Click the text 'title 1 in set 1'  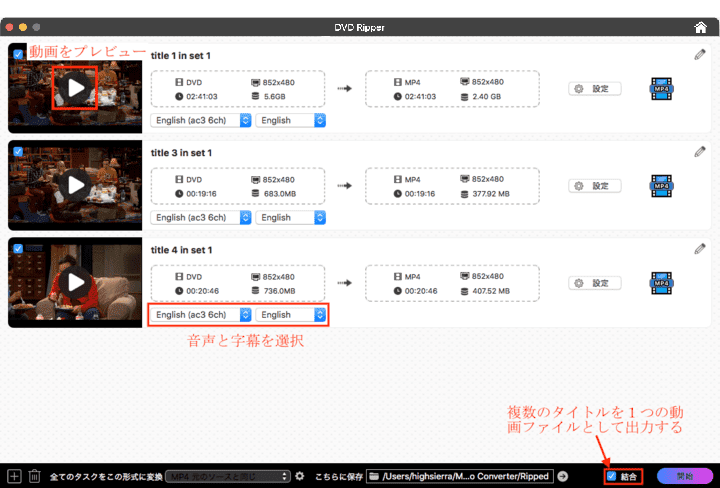(x=180, y=56)
